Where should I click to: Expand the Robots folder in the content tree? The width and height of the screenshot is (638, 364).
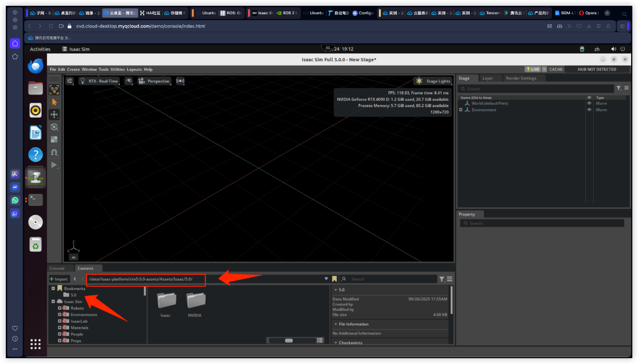(x=60, y=308)
